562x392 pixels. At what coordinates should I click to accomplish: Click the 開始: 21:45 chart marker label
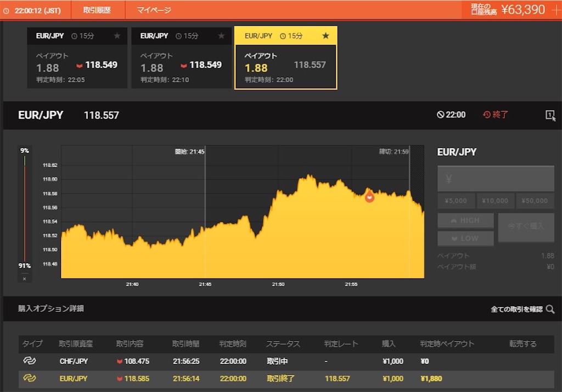pyautogui.click(x=189, y=151)
